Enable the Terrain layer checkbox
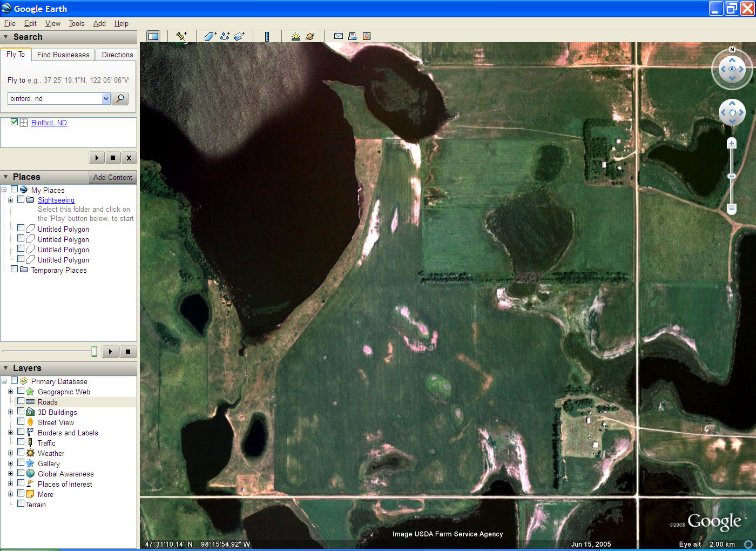This screenshot has width=756, height=551. click(21, 504)
